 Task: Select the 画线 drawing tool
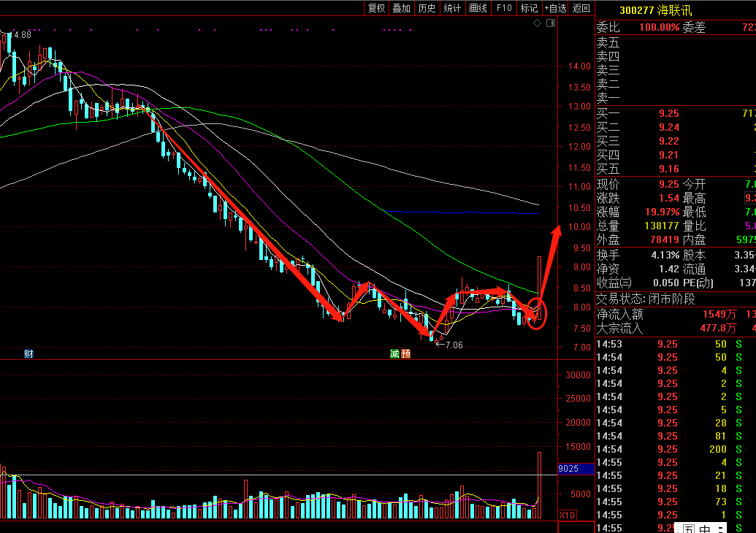[478, 8]
